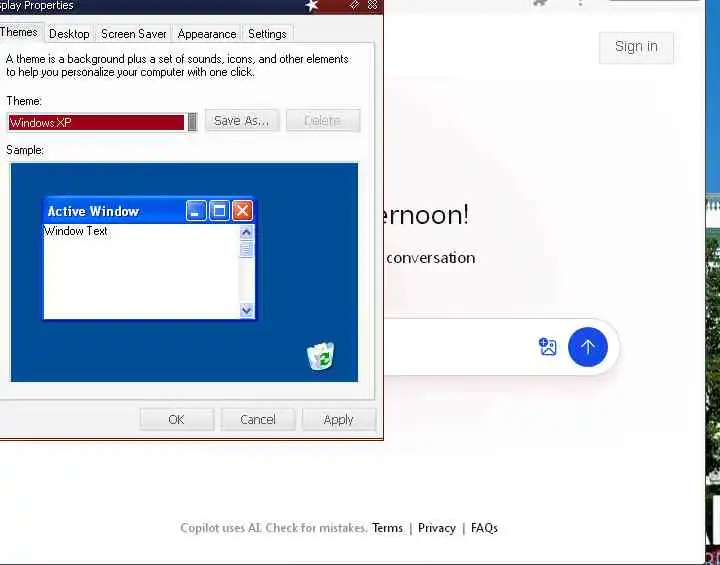Screen dimensions: 720x565
Task: Submit message with blue arrow button
Action: [588, 347]
